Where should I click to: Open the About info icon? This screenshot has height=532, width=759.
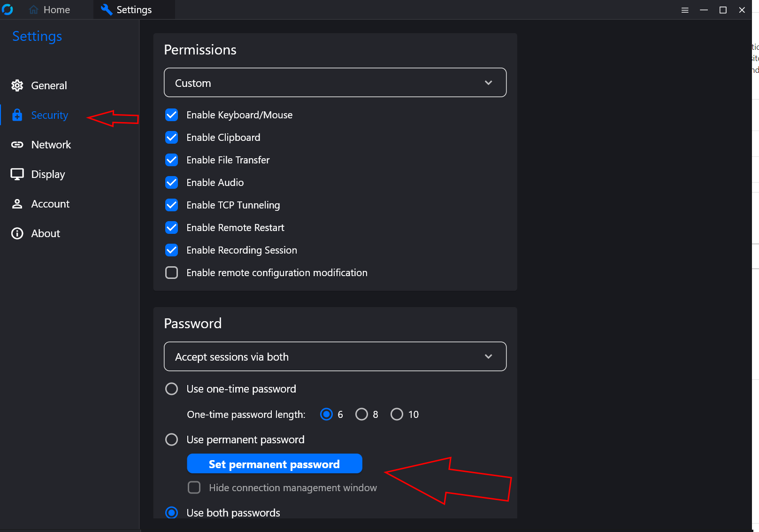pyautogui.click(x=17, y=233)
